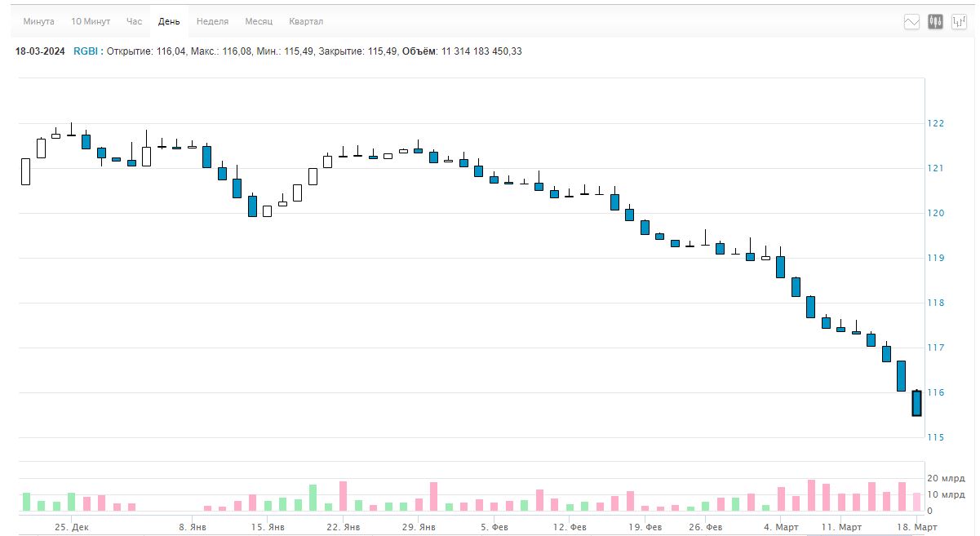The width and height of the screenshot is (980, 536).
Task: Click the 119 price axis label
Action: pyautogui.click(x=936, y=258)
